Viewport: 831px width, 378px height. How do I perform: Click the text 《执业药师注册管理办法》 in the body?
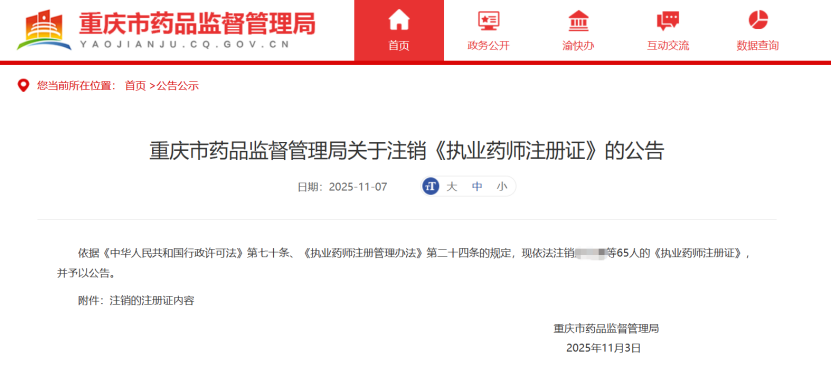tap(364, 253)
